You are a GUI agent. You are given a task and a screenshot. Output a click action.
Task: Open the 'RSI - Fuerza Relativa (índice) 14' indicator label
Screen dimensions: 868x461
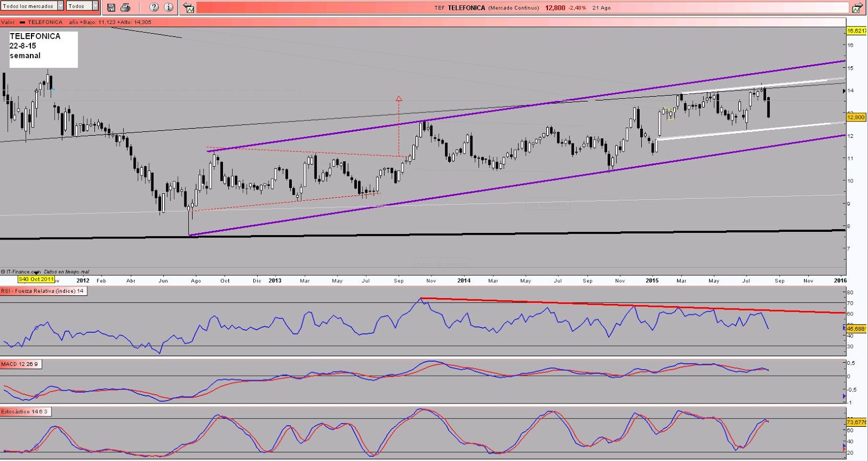point(43,291)
